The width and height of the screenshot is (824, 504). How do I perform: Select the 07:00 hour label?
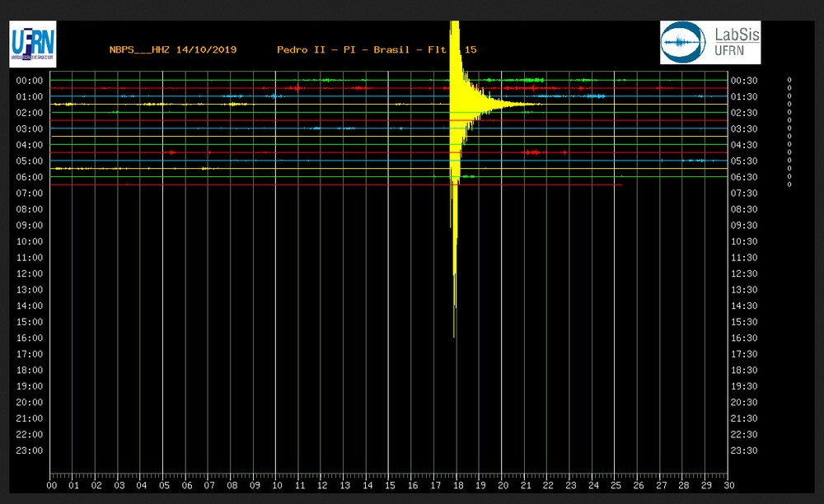pyautogui.click(x=30, y=194)
